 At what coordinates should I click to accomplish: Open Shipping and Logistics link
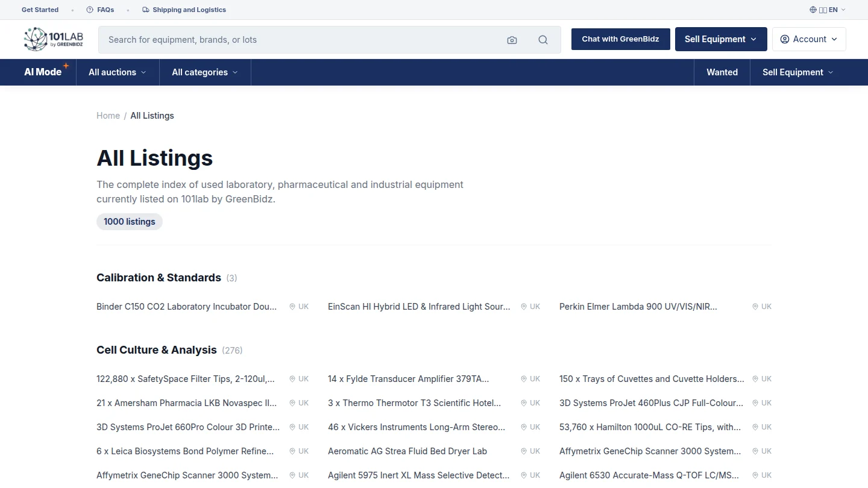point(184,10)
